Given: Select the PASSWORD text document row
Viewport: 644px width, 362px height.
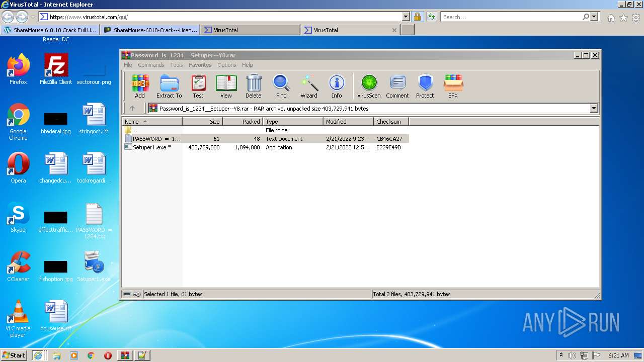Looking at the screenshot, I should tap(266, 139).
